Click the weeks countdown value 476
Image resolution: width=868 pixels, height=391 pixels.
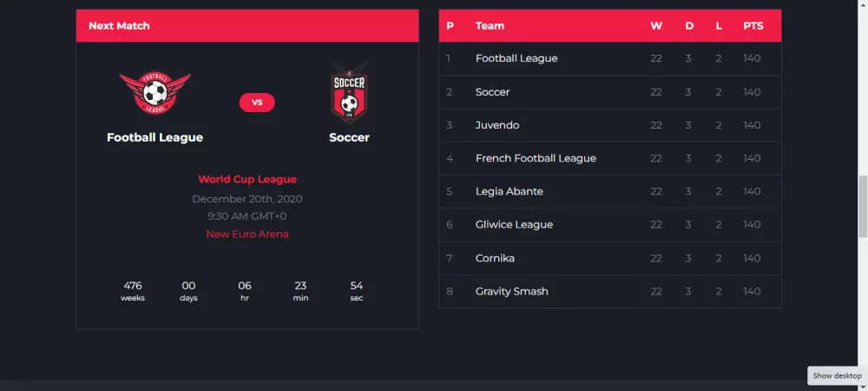(133, 285)
